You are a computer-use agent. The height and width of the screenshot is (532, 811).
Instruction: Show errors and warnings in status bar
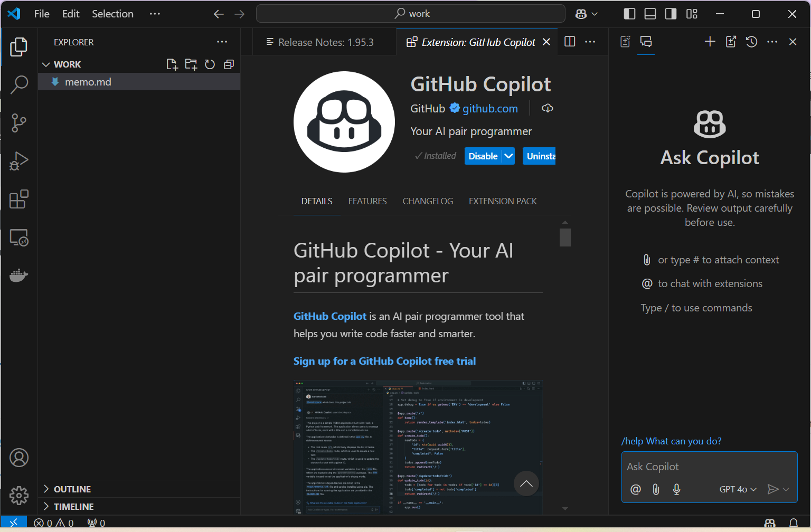click(54, 523)
